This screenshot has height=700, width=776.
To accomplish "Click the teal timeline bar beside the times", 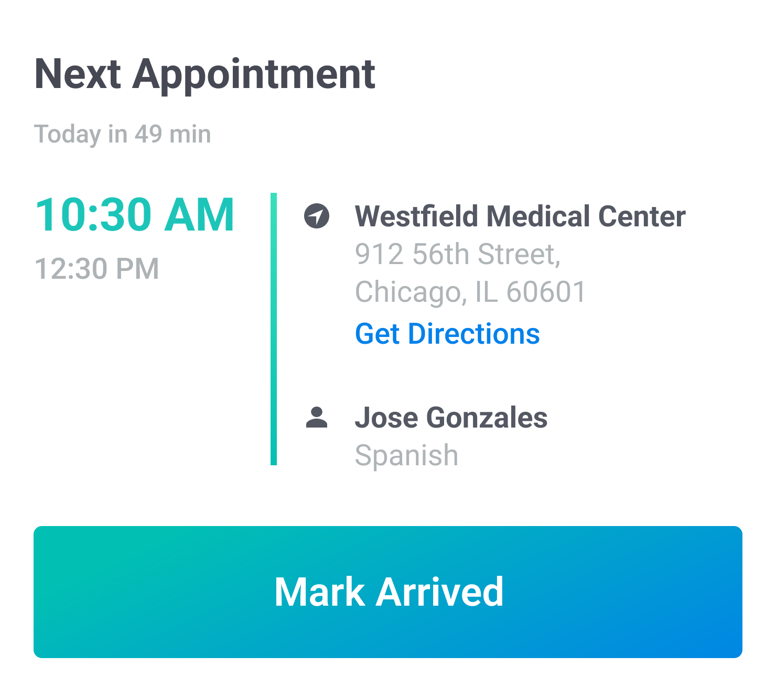I will click(274, 329).
